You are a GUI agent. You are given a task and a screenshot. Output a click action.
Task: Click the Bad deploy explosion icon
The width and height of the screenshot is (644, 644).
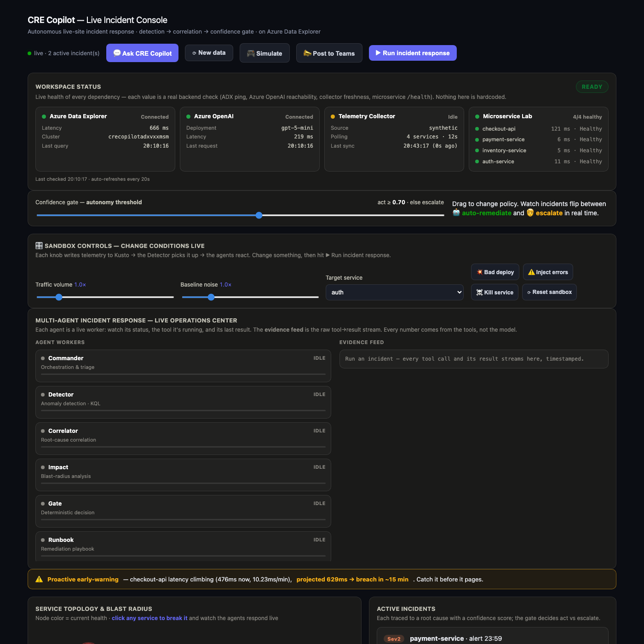coord(479,272)
